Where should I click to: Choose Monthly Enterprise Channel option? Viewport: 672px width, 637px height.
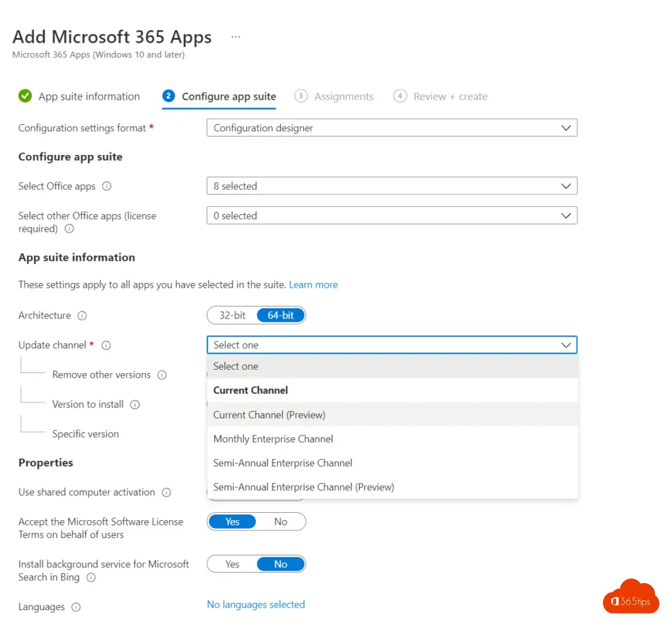pos(273,439)
